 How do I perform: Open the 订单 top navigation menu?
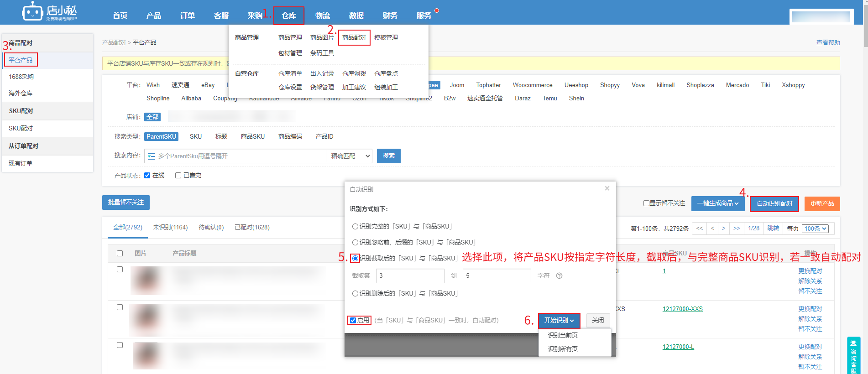pyautogui.click(x=188, y=16)
